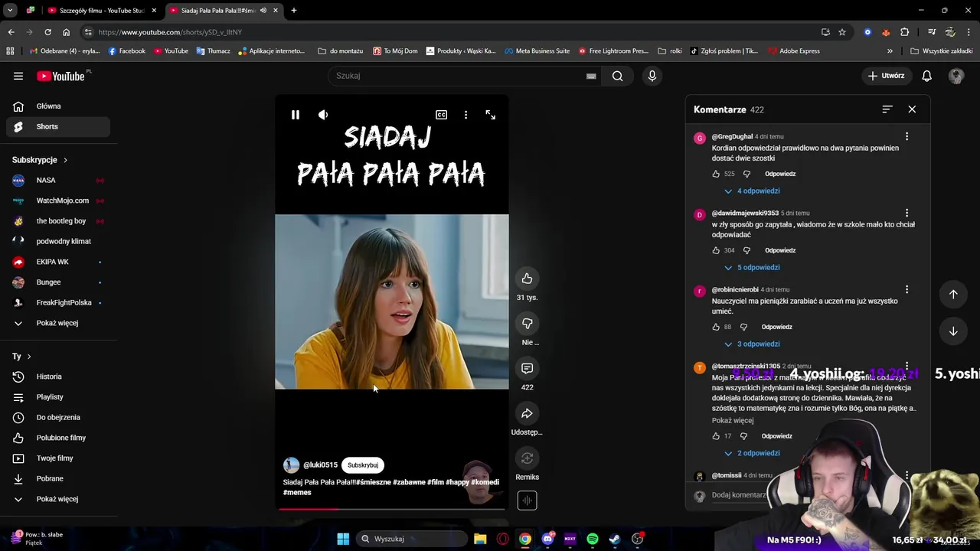
Task: Mute the Short's audio with speaker icon
Action: point(323,115)
